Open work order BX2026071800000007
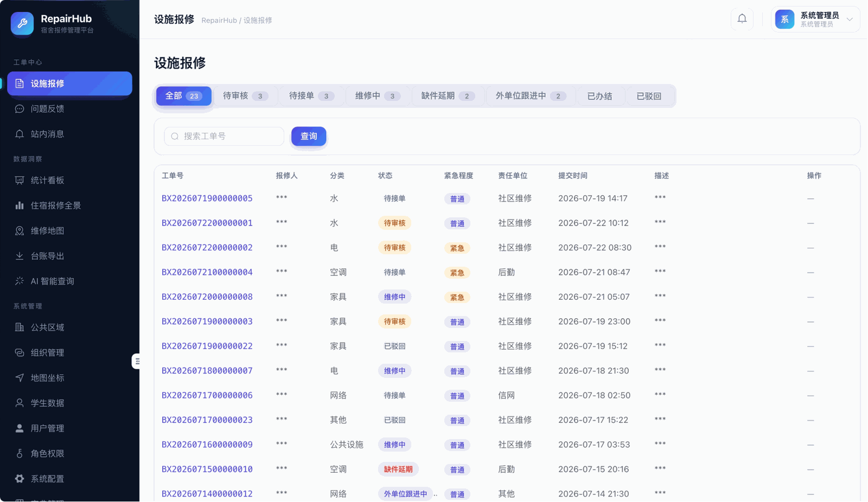This screenshot has width=868, height=502. pyautogui.click(x=207, y=371)
